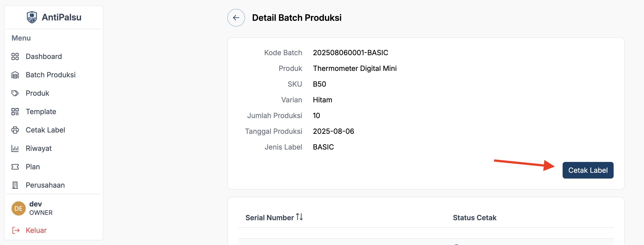Image resolution: width=644 pixels, height=245 pixels.
Task: Click the Batch Produksi warehouse icon
Action: click(x=15, y=75)
